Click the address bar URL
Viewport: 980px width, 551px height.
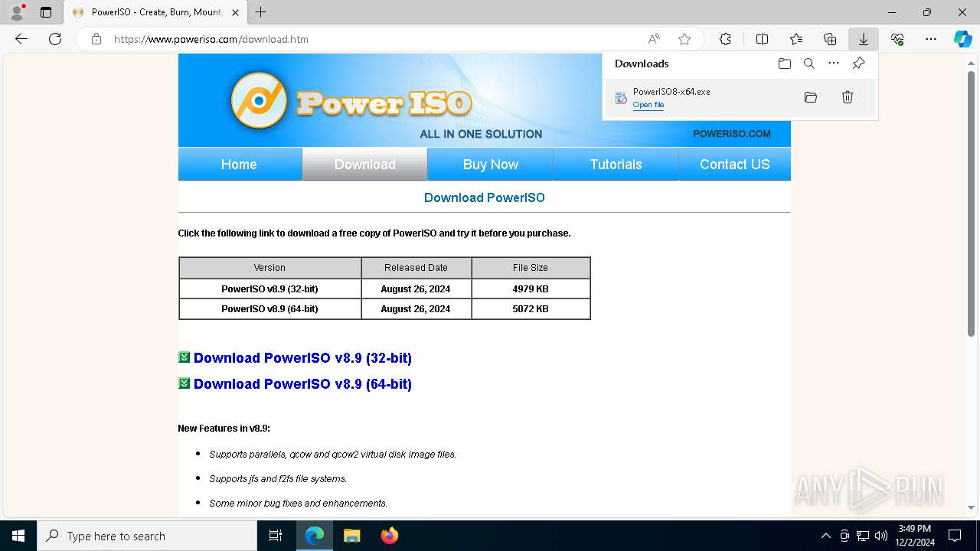[211, 39]
